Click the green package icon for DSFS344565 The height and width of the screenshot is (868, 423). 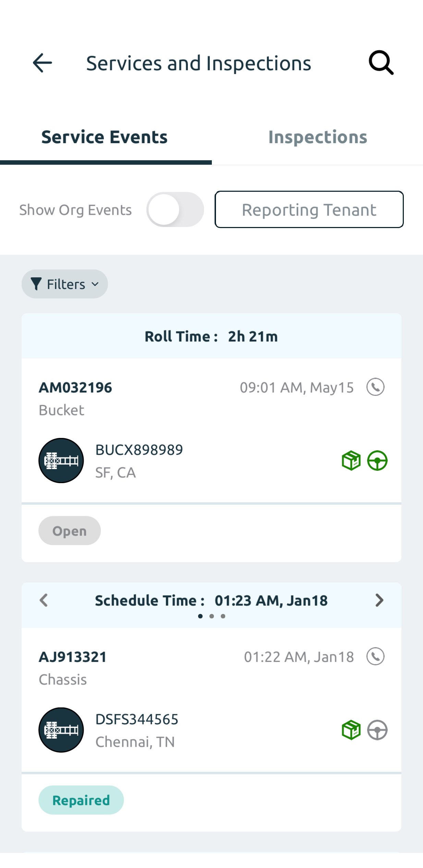pyautogui.click(x=351, y=730)
